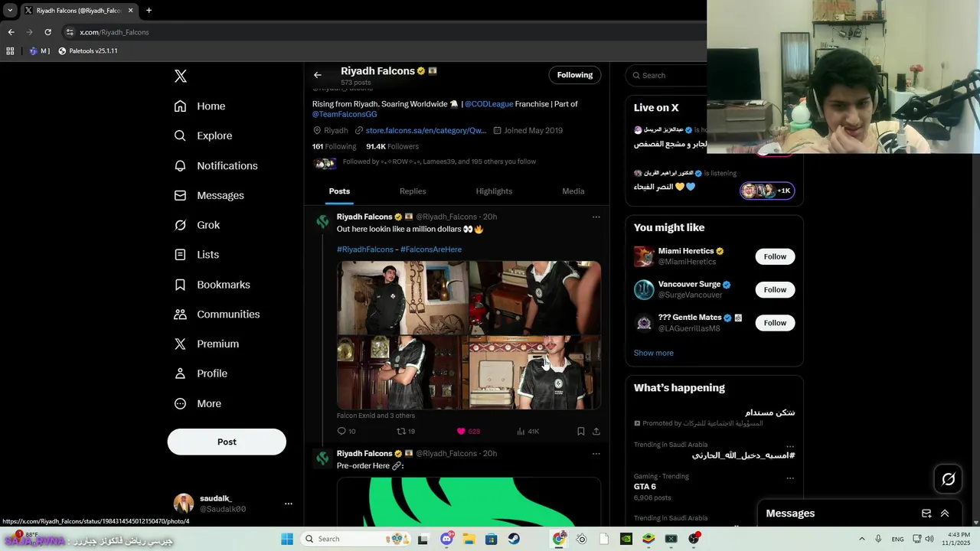Expand the Messages drawer
The image size is (980, 551).
tap(945, 514)
